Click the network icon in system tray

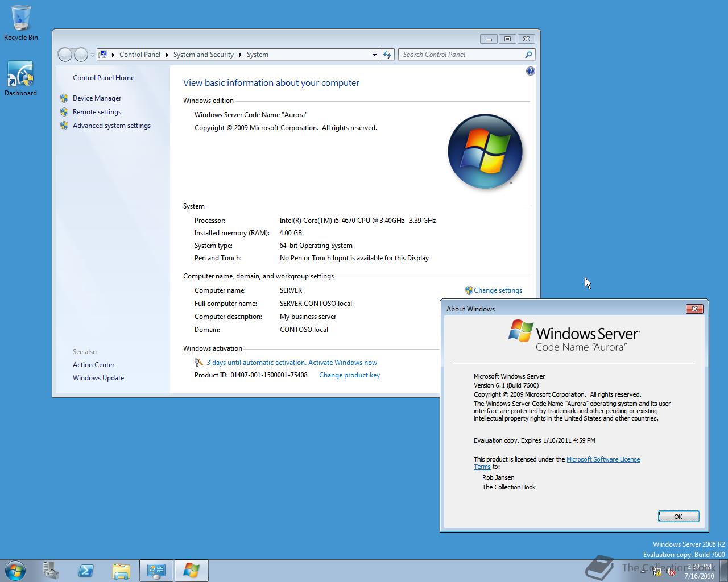pyautogui.click(x=657, y=572)
